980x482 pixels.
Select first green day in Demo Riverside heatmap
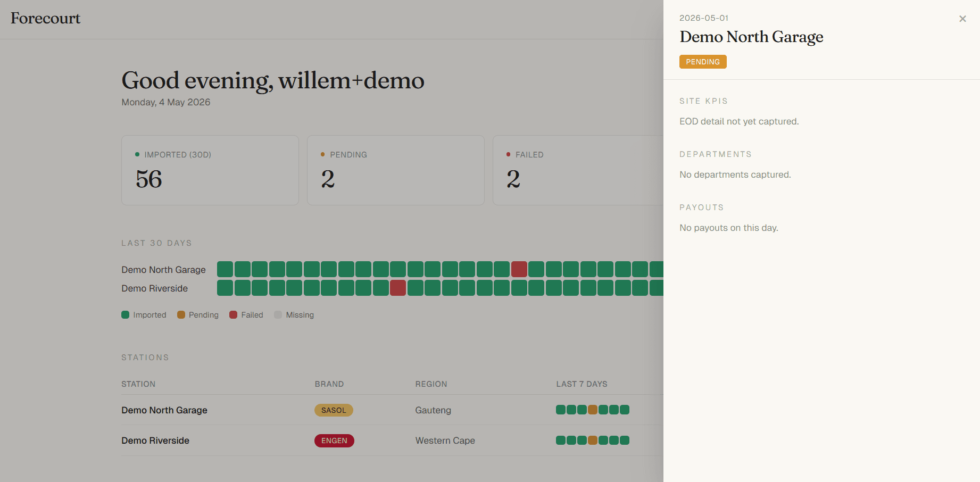point(225,288)
